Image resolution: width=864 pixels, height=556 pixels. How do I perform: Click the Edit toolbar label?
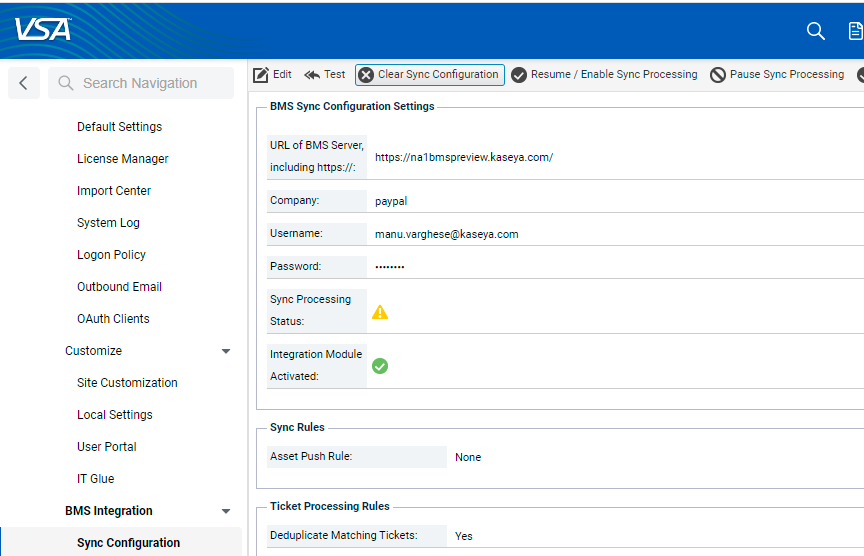(282, 74)
